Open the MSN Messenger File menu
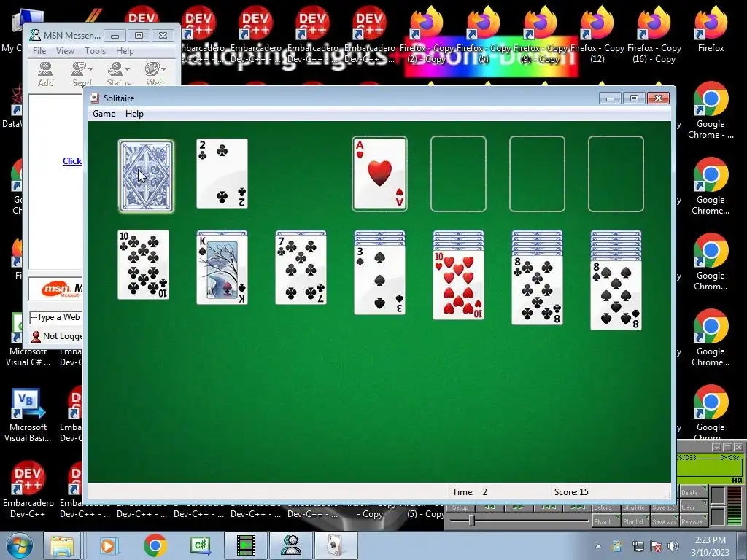This screenshot has height=560, width=747. [39, 50]
